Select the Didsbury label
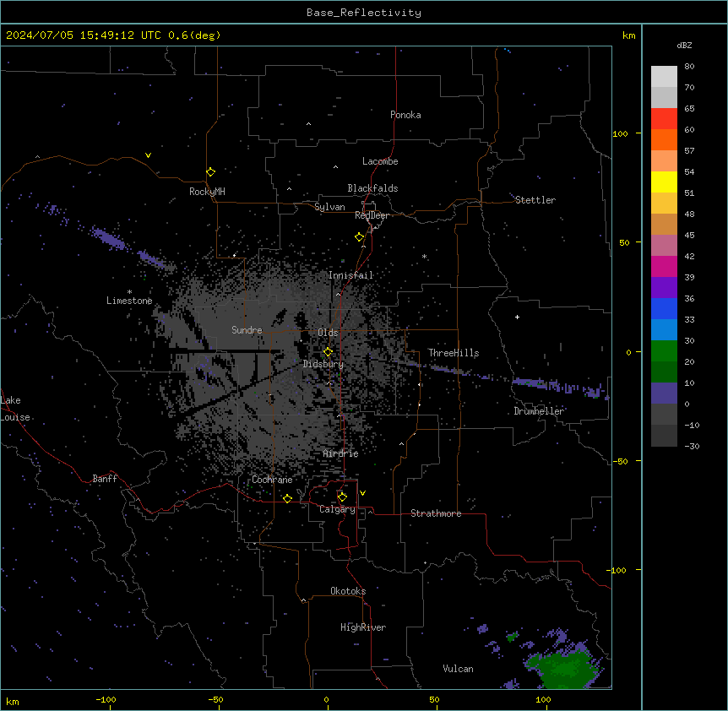 click(323, 364)
